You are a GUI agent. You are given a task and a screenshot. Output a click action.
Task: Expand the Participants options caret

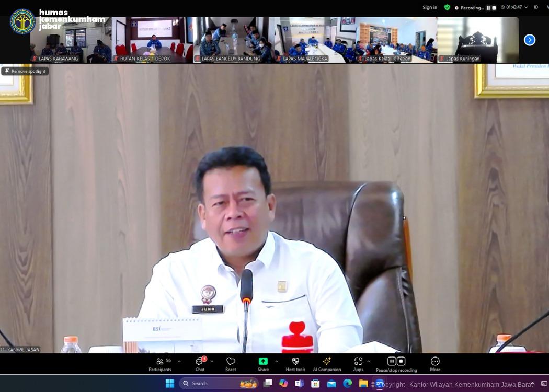[179, 361]
